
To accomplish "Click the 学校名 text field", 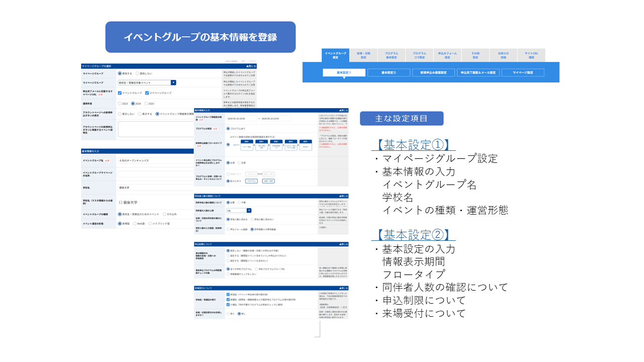I will (156, 188).
